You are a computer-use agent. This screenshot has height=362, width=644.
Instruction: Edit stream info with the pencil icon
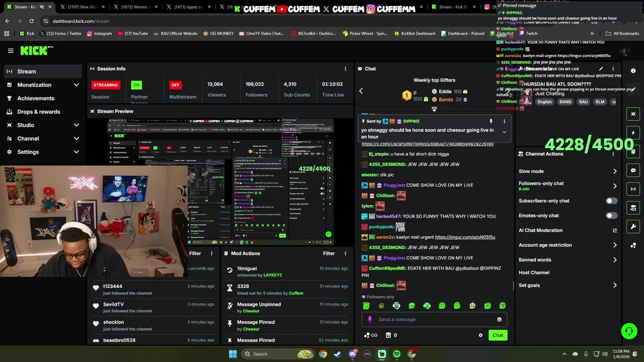601,69
